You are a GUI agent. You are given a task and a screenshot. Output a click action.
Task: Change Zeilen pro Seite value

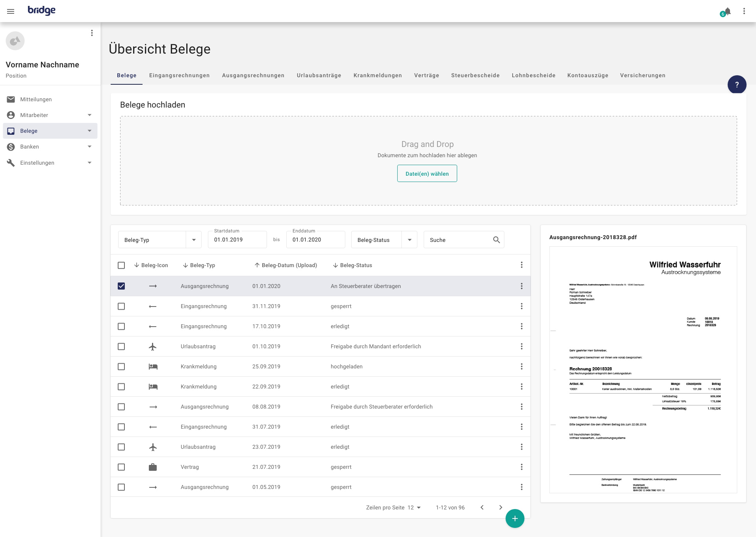point(414,507)
